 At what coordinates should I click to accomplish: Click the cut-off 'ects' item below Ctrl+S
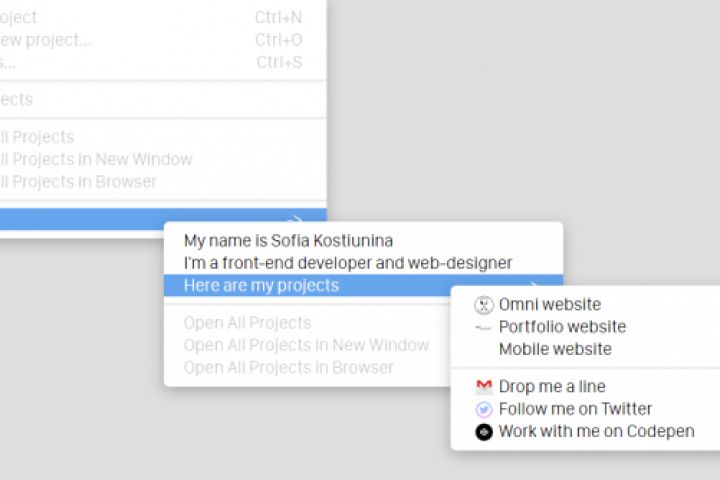click(x=17, y=99)
